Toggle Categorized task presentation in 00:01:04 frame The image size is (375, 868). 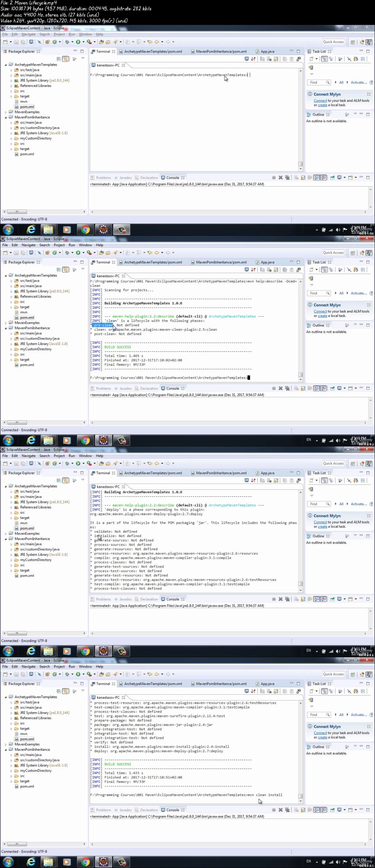click(324, 59)
